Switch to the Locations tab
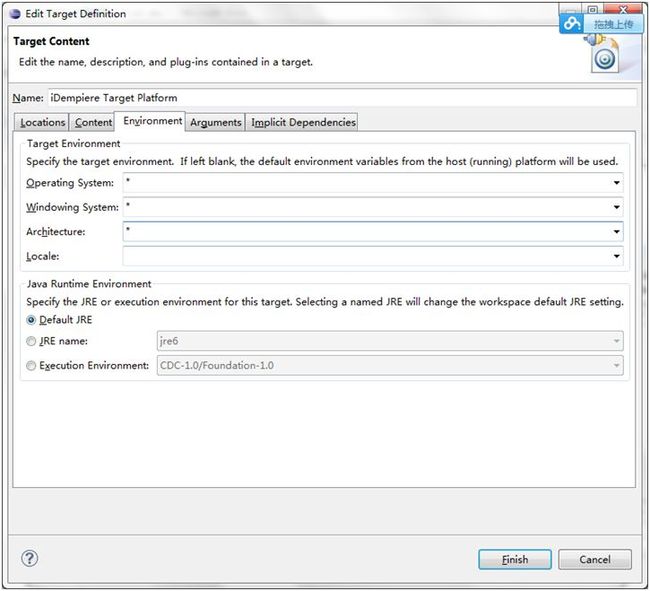 41,122
